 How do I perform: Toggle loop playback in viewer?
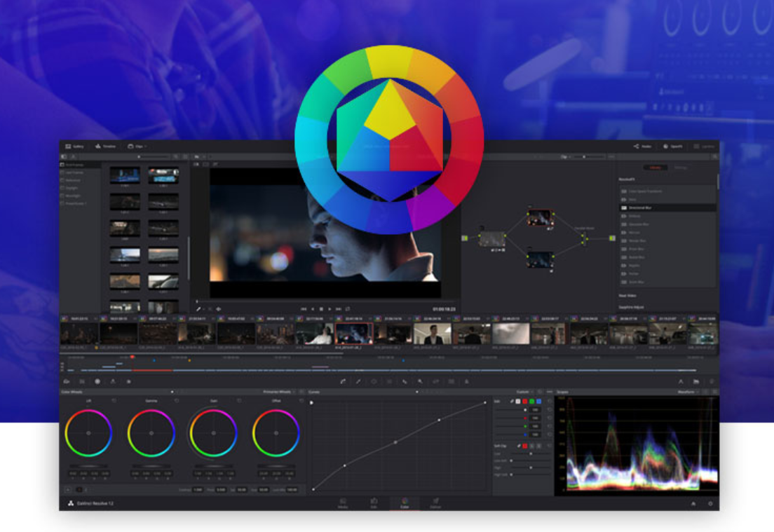pyautogui.click(x=348, y=309)
